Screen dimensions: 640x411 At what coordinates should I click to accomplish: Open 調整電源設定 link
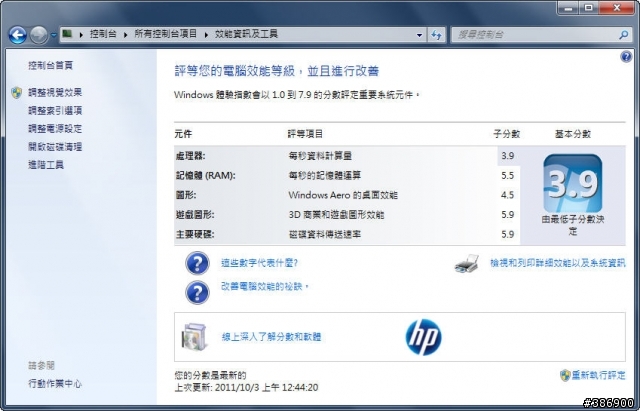[55, 129]
